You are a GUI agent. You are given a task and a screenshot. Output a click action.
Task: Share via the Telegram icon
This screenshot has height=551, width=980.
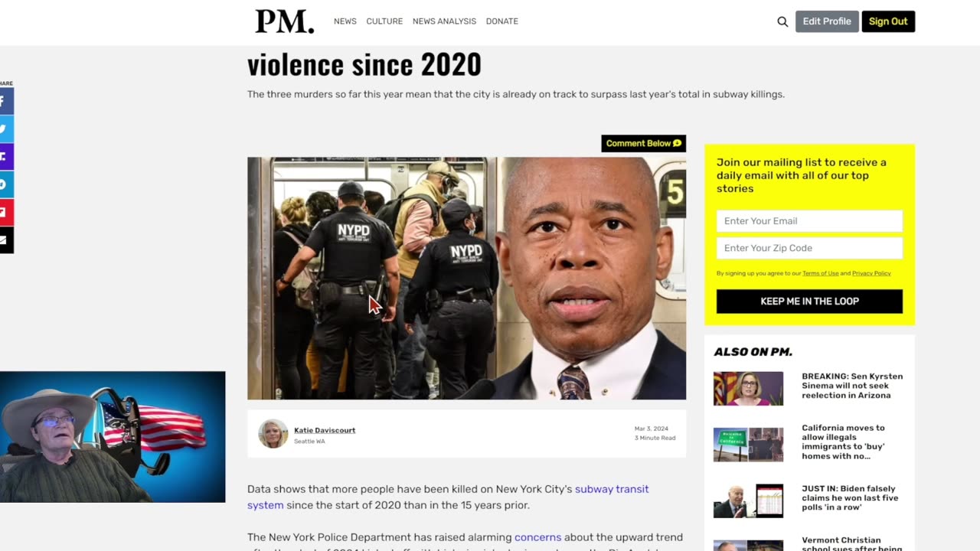click(x=6, y=184)
